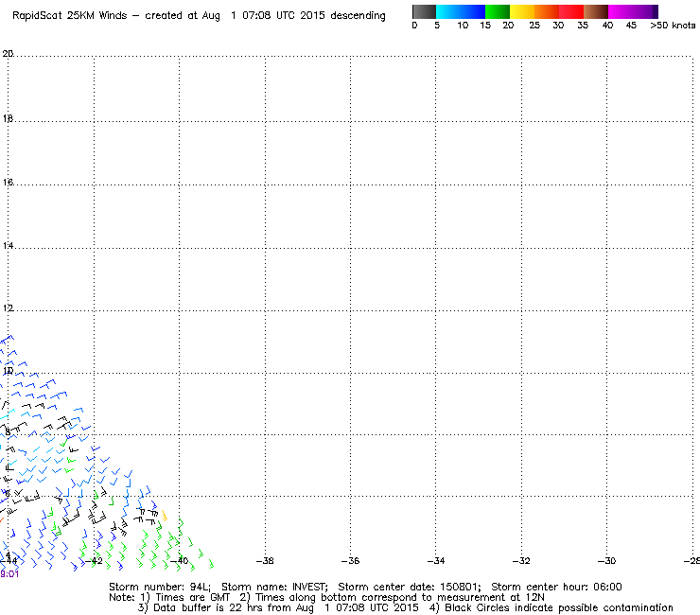Click longitude label '-32'
The width and height of the screenshot is (700, 615).
click(x=521, y=560)
